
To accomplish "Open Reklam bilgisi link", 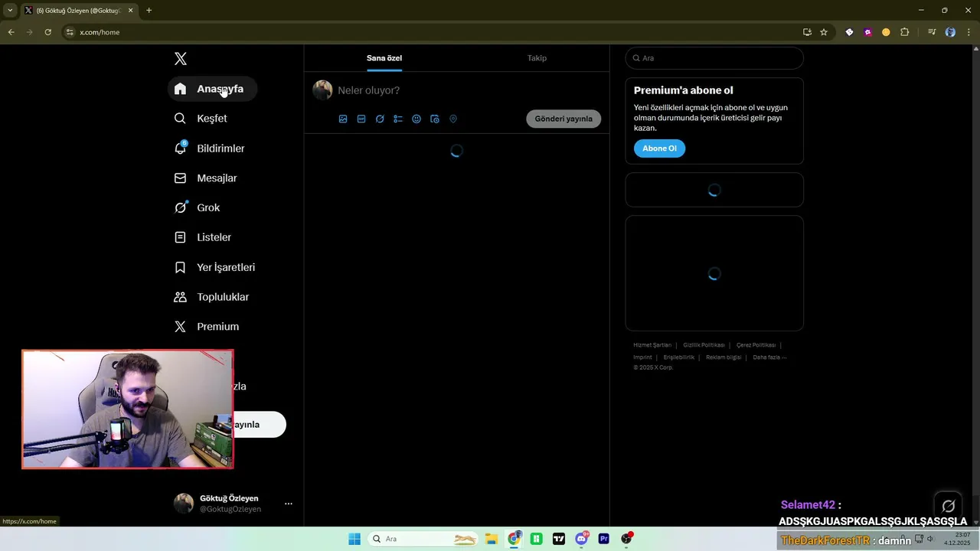I will 724,357.
